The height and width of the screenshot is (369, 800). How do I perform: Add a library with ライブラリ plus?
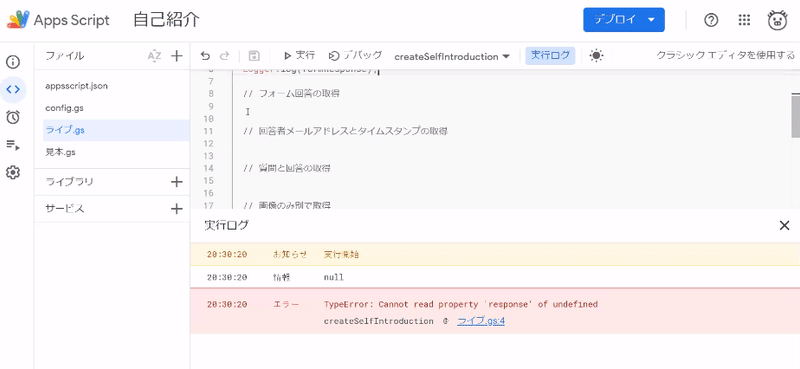(177, 182)
